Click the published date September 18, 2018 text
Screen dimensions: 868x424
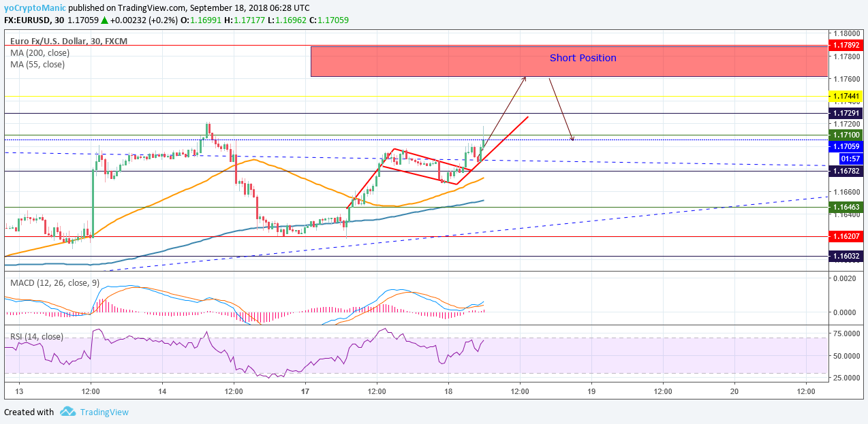click(x=230, y=7)
